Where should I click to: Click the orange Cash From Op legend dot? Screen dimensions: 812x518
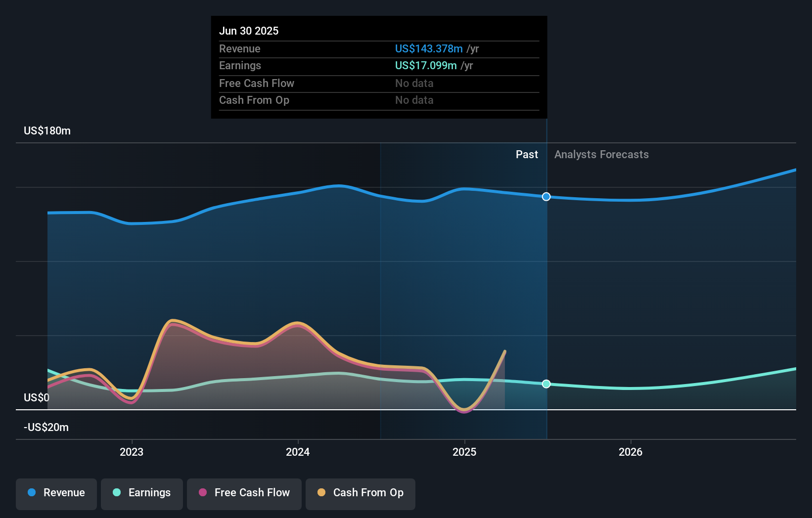[x=321, y=493]
